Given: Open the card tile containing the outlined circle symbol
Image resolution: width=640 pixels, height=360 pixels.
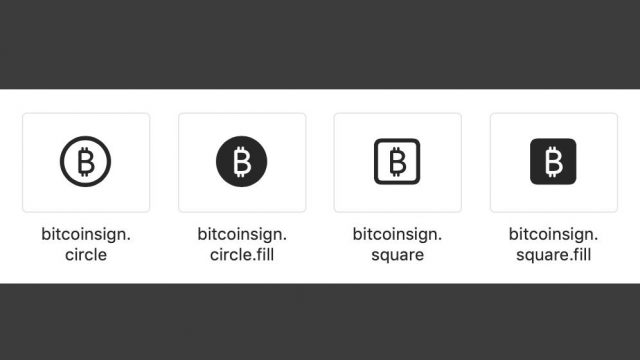Looking at the screenshot, I should (86, 162).
